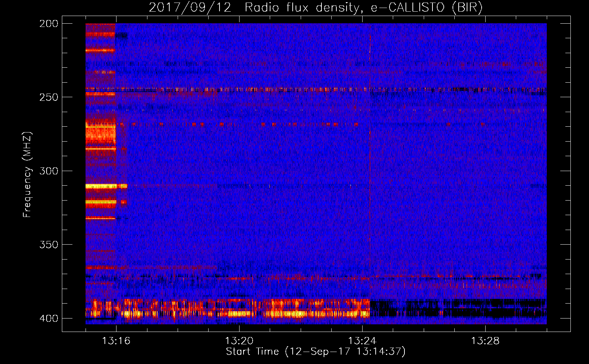
Task: Click the 13:24 time tick label
Action: point(362,341)
